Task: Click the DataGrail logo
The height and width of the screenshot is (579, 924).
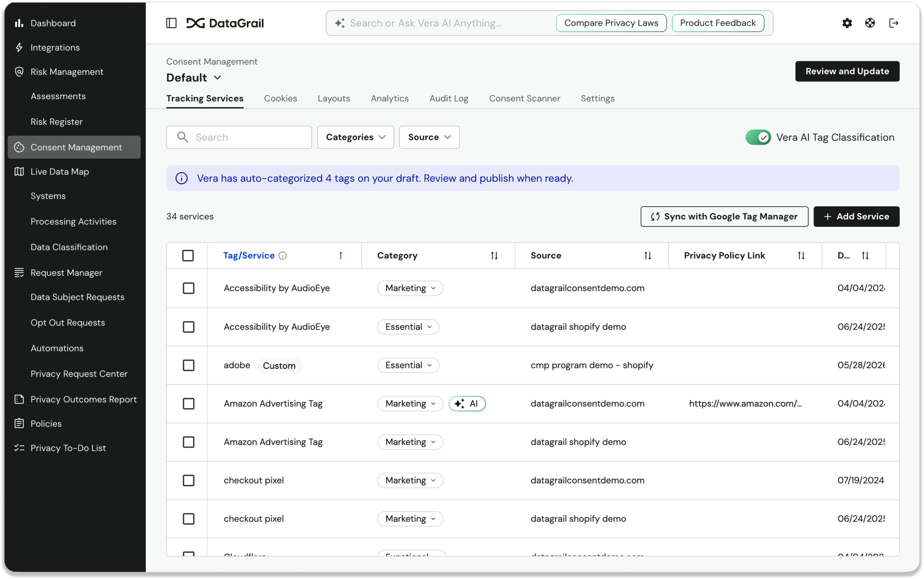Action: [x=225, y=23]
